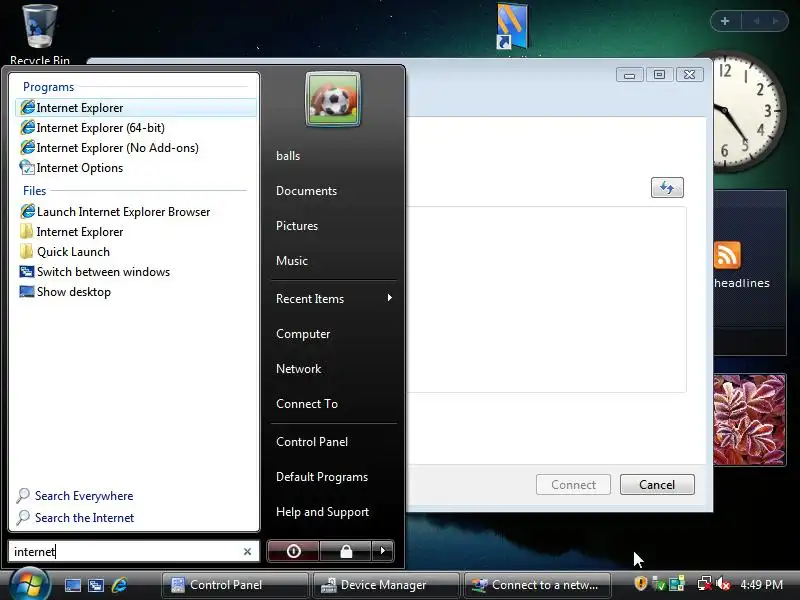Click the sidebar add gadget plus button
The image size is (800, 600).
[x=725, y=21]
